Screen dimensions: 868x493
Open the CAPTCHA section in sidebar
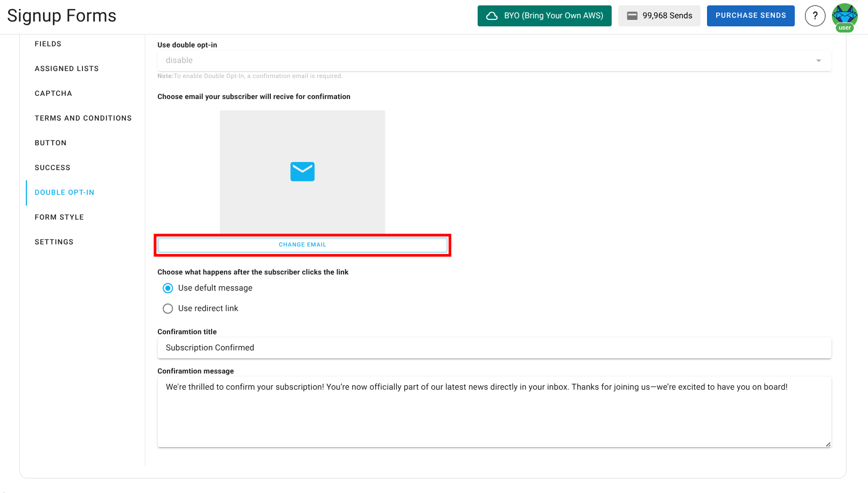(x=53, y=93)
